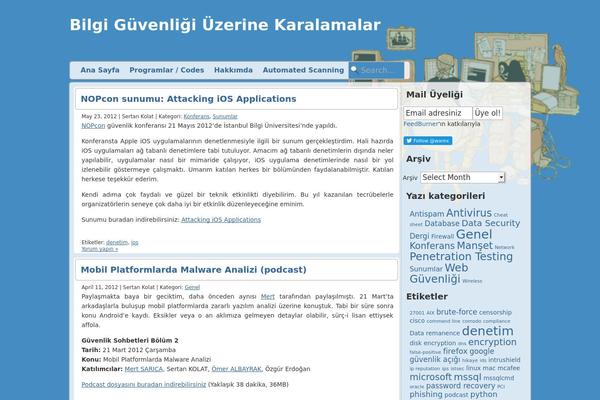
Task: Click the Yorum yapın comment link
Action: click(x=99, y=249)
